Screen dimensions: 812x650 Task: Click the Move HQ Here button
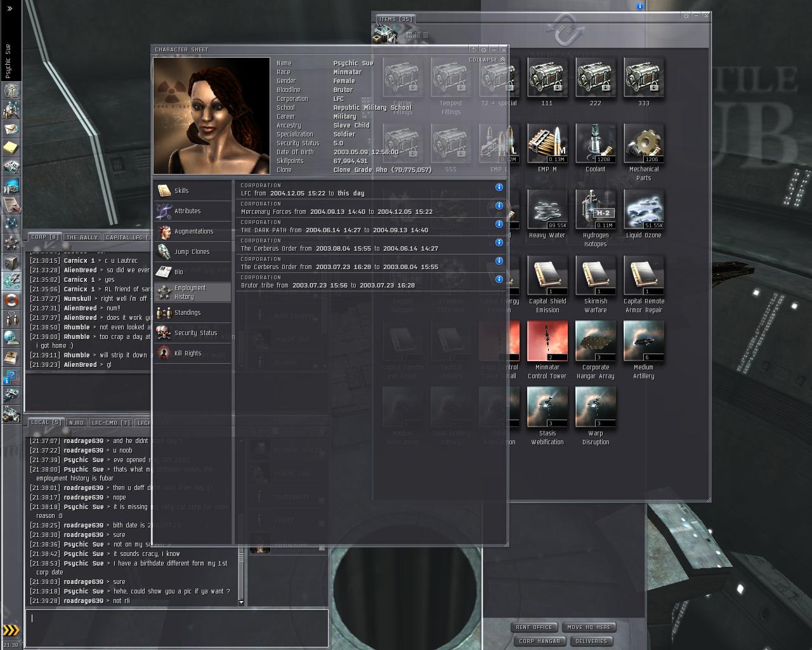click(x=589, y=627)
